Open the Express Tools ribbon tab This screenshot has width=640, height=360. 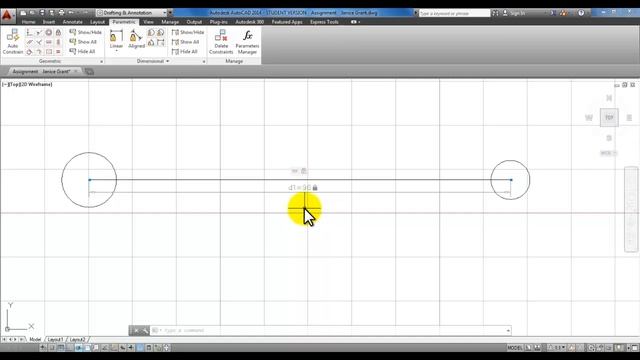click(324, 22)
